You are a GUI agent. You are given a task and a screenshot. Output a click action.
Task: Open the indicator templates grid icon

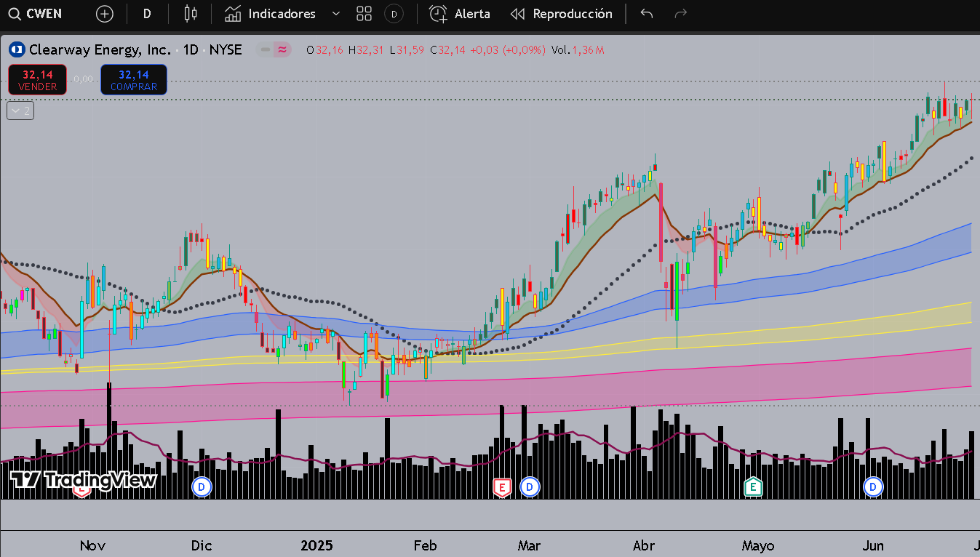[364, 14]
